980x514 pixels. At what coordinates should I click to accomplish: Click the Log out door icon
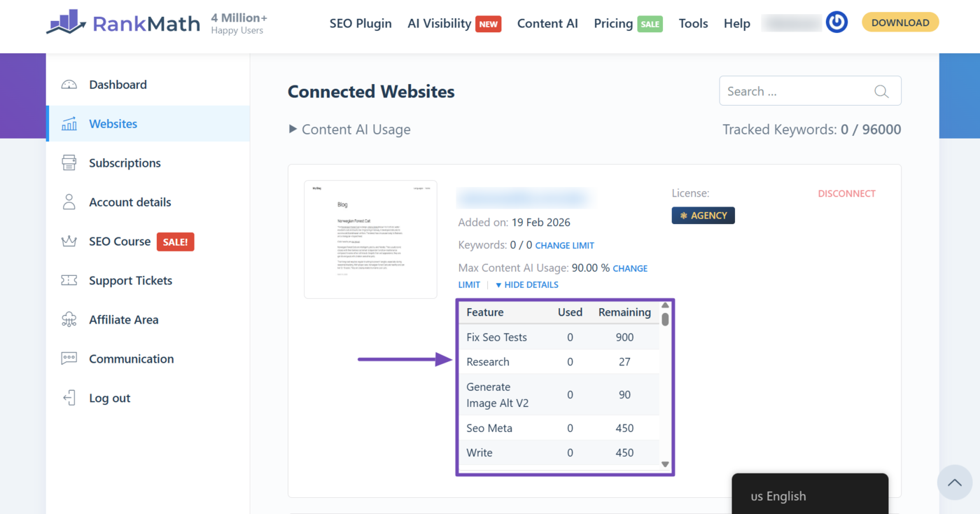[x=69, y=398]
